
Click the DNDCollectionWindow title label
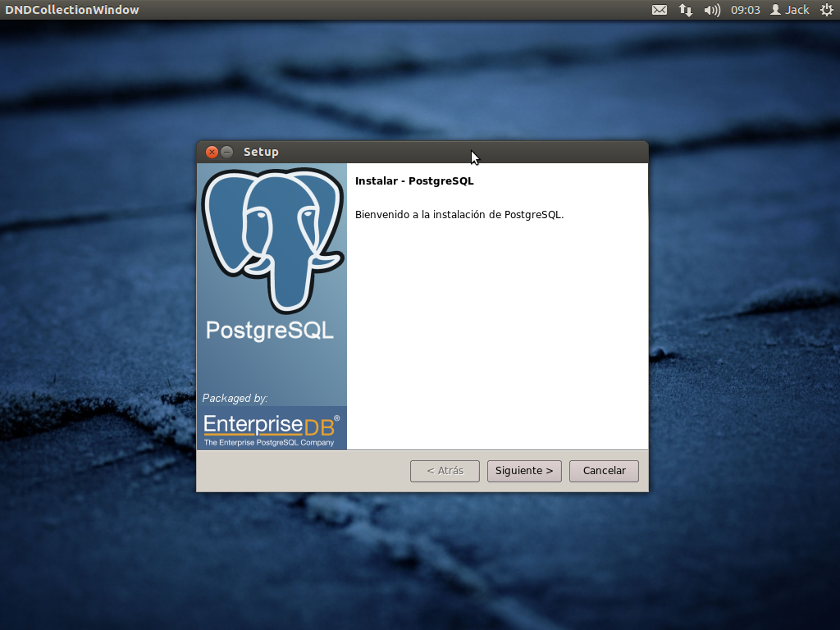coord(71,10)
